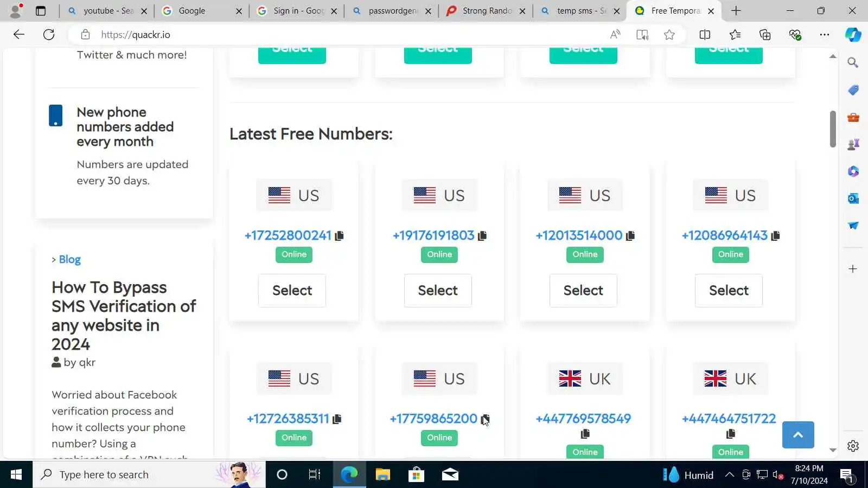Open the Outlook icon in the Edge sidebar

(853, 198)
